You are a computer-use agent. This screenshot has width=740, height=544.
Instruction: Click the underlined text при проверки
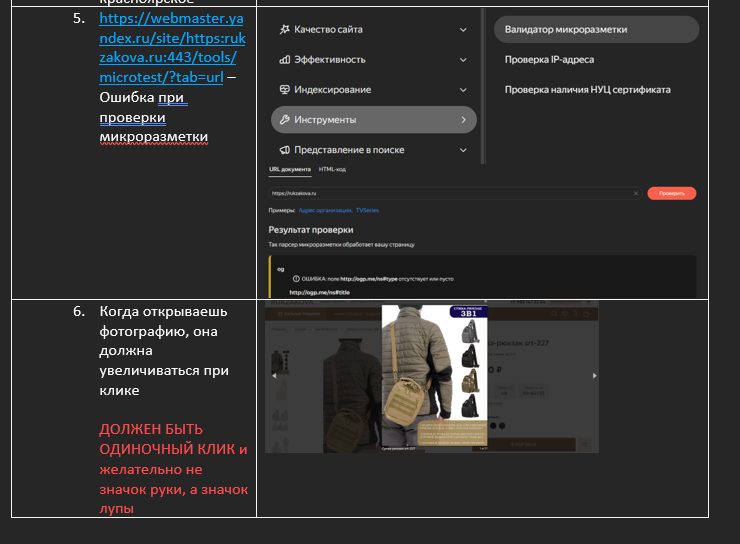143,108
